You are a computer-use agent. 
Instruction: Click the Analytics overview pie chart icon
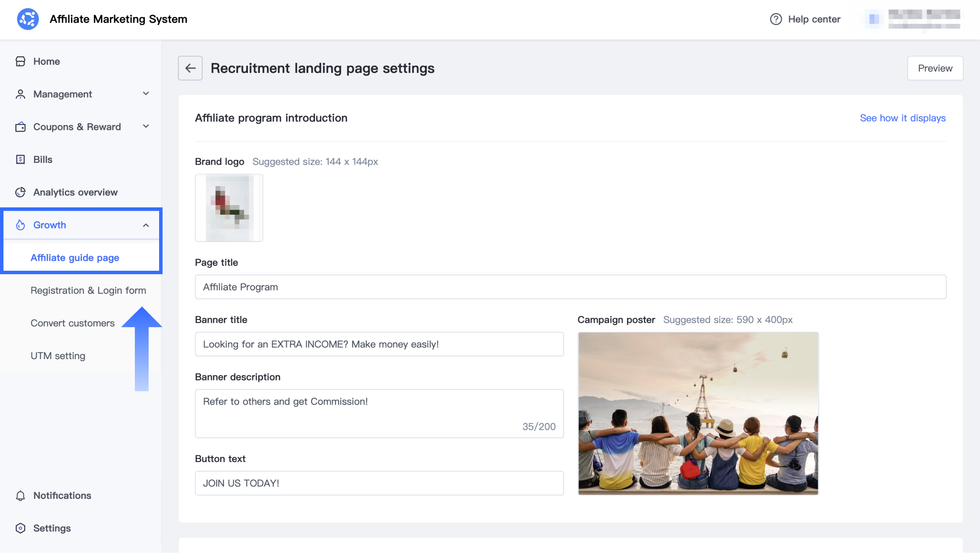coord(20,192)
